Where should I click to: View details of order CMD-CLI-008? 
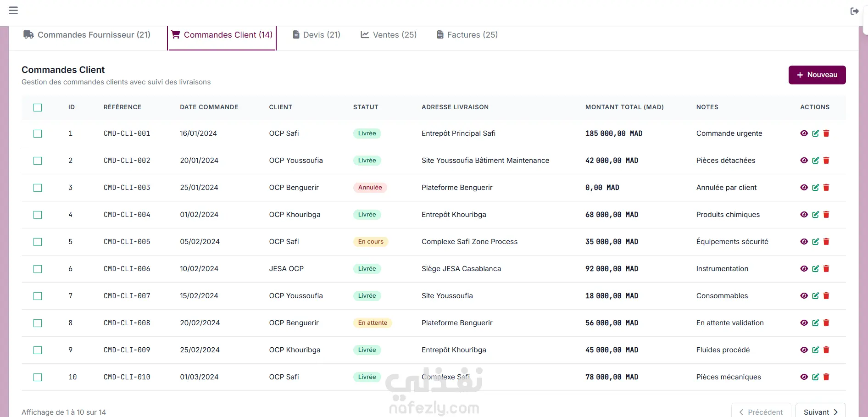point(804,323)
